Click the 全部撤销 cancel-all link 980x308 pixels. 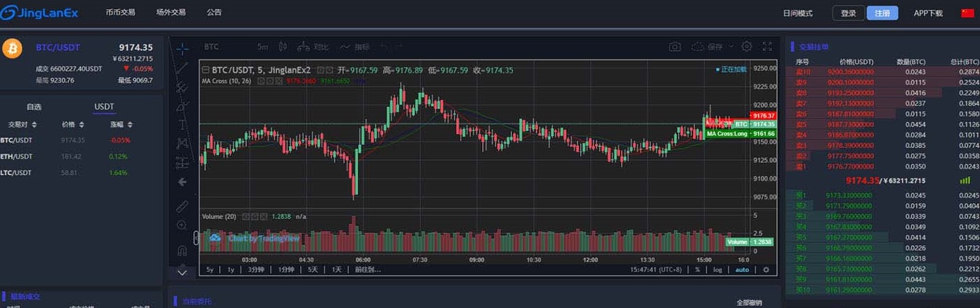click(x=749, y=302)
